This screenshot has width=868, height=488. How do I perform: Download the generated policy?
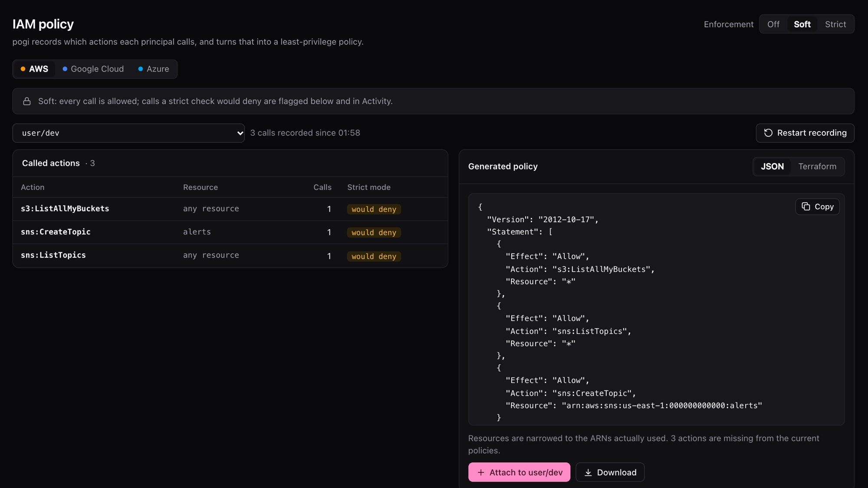[x=610, y=472]
